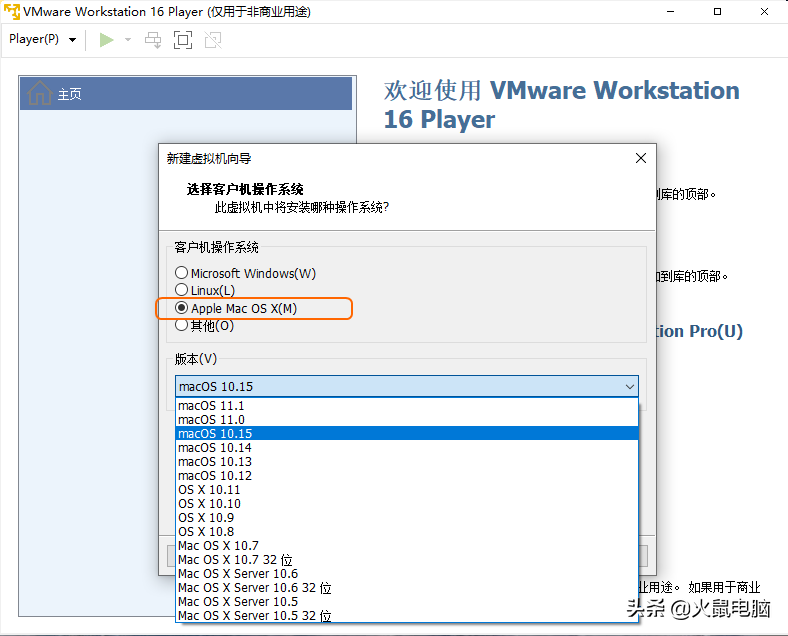Viewport: 788px width, 636px height.
Task: Click the home house icon in library
Action: point(40,93)
